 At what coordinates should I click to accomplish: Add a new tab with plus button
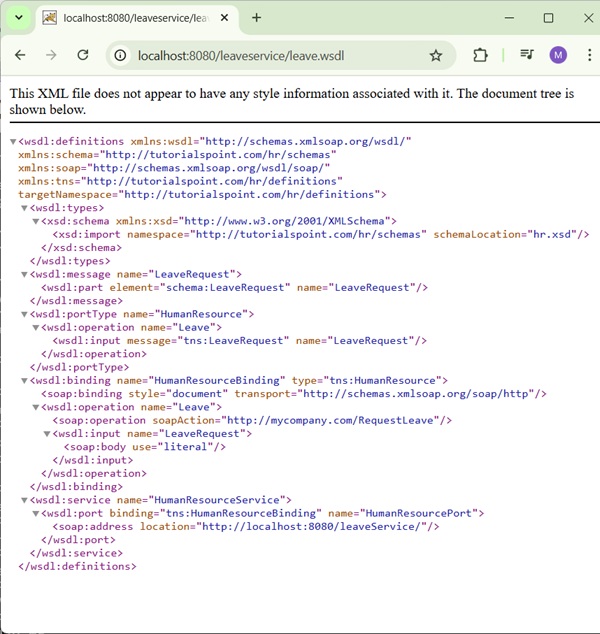(x=256, y=18)
